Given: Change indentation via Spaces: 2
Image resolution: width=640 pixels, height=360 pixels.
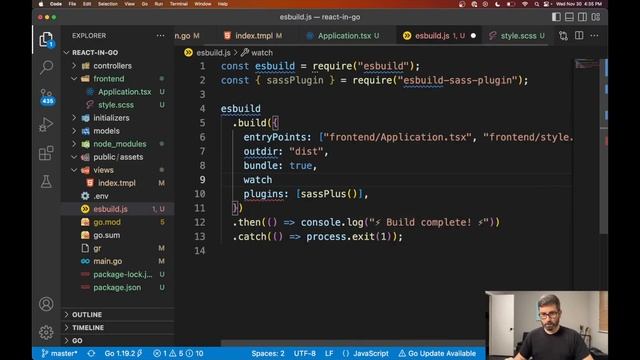Looking at the screenshot, I should pyautogui.click(x=268, y=353).
